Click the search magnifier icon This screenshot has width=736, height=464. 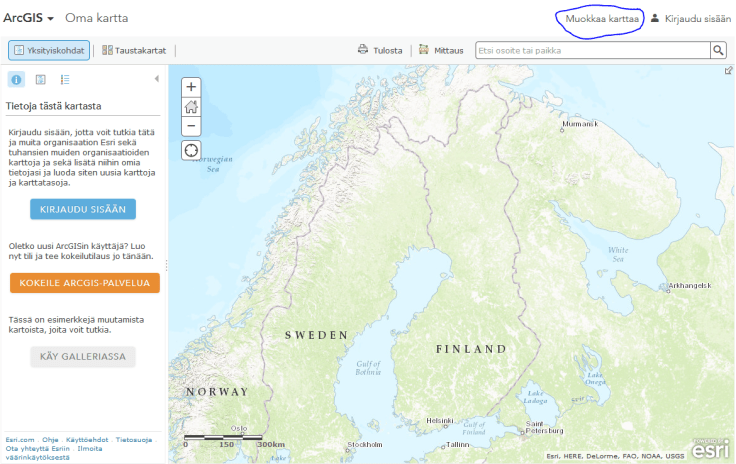[x=718, y=50]
